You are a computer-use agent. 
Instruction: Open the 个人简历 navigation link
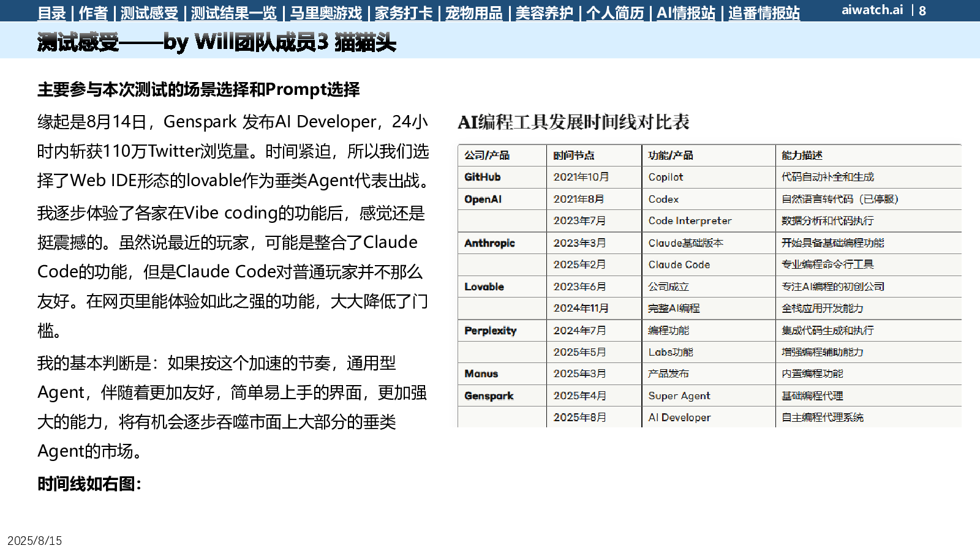615,13
